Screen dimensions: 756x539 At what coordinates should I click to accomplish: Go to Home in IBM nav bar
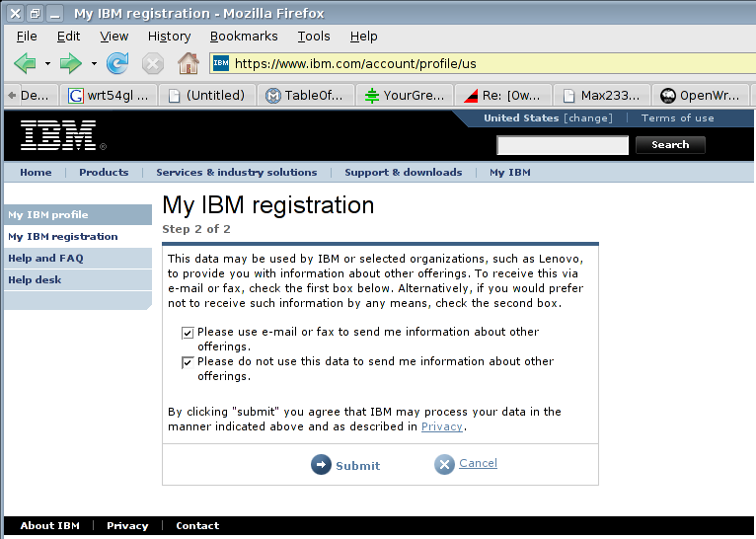(36, 173)
